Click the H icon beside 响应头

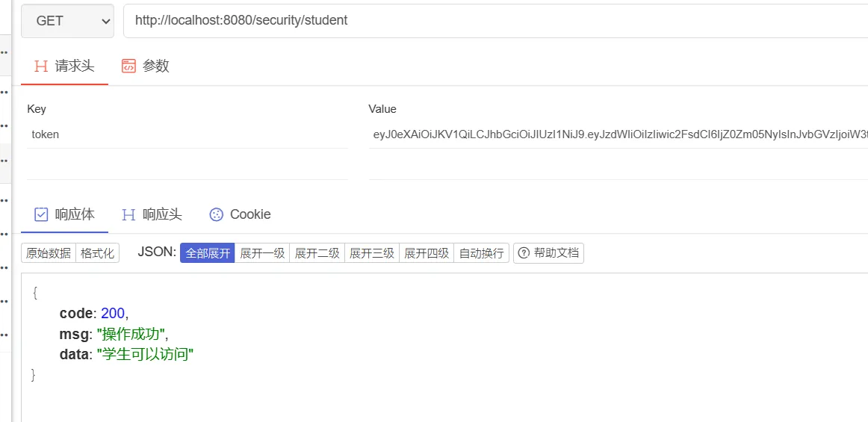pos(128,214)
